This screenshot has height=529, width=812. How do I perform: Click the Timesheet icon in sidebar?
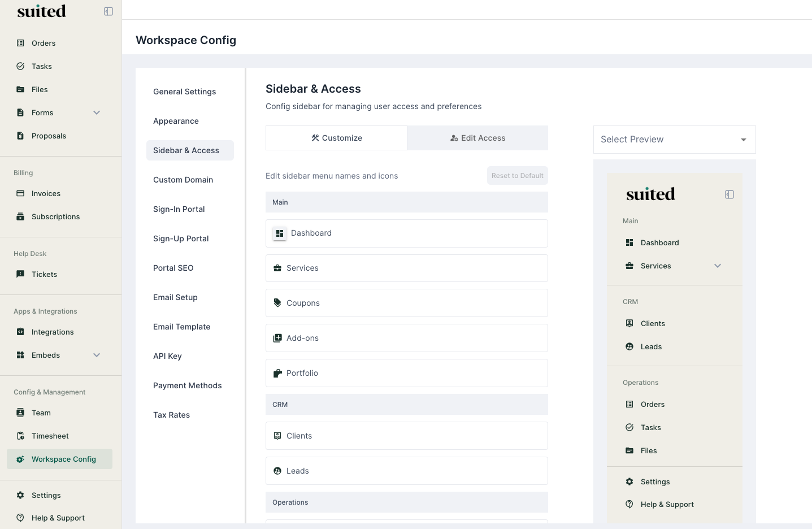[x=20, y=436]
